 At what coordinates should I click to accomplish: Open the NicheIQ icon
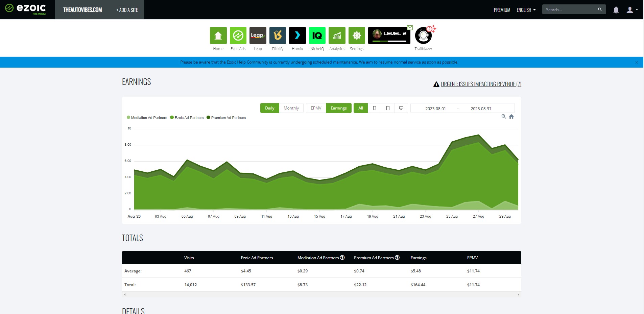pos(317,35)
